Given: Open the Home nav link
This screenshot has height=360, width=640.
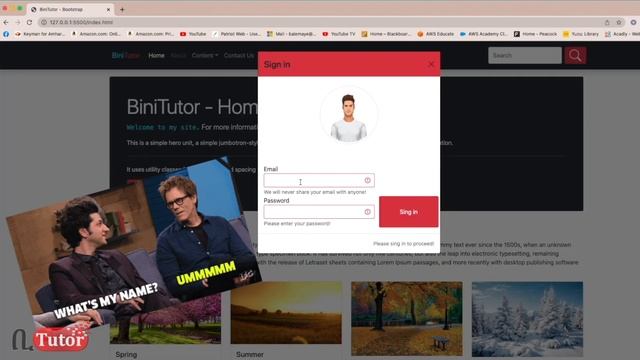Looking at the screenshot, I should (x=156, y=56).
